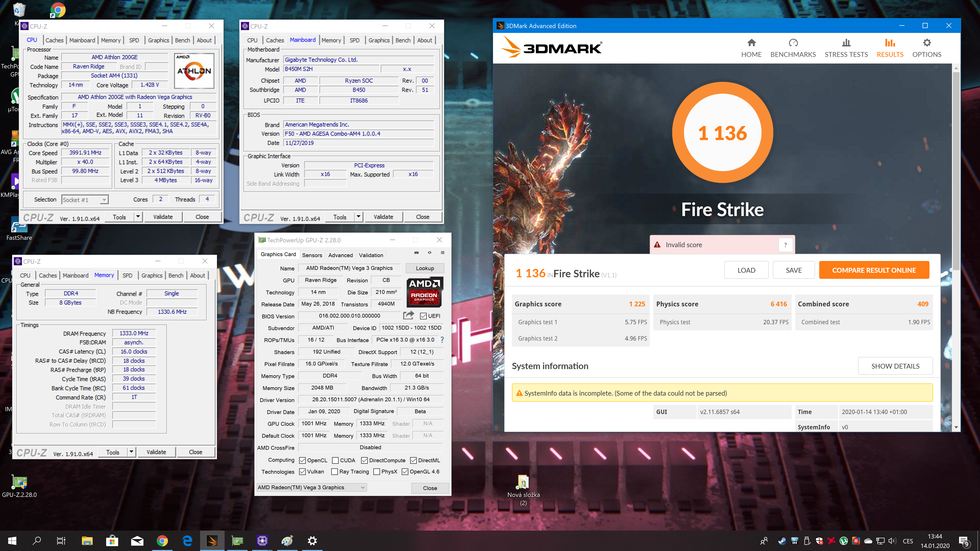Screen dimensions: 980x551
Task: Open 3DMark STRESS TESTS section
Action: point(846,48)
